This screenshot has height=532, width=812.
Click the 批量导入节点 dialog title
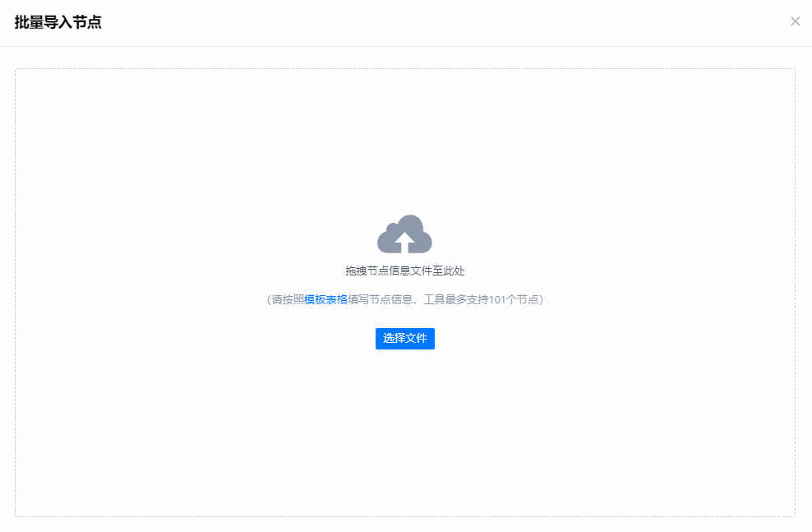58,22
